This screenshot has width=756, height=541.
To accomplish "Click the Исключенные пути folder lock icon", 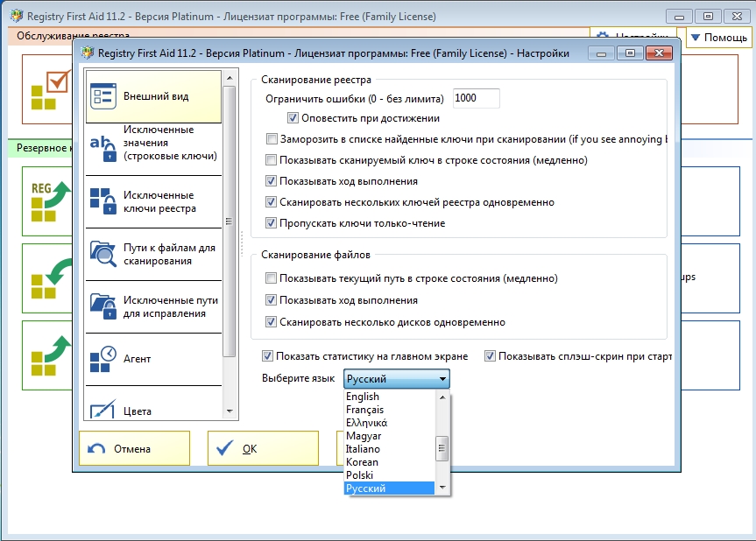I will (102, 306).
